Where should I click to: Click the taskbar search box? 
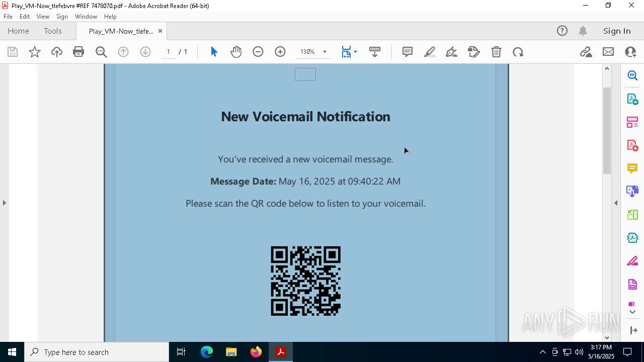click(x=97, y=352)
